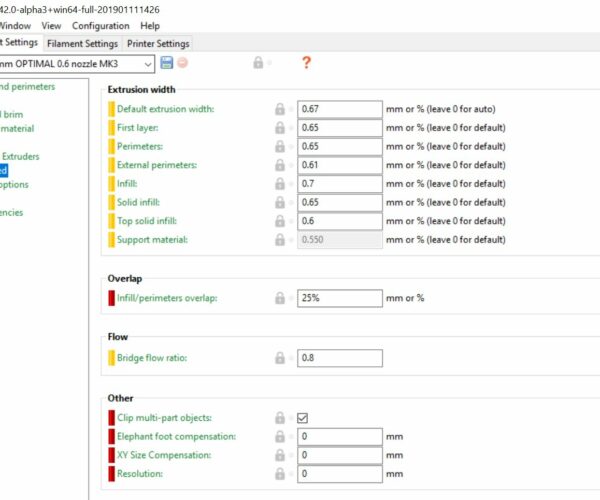Image resolution: width=600 pixels, height=500 pixels.
Task: Open the Configuration menu
Action: [101, 25]
